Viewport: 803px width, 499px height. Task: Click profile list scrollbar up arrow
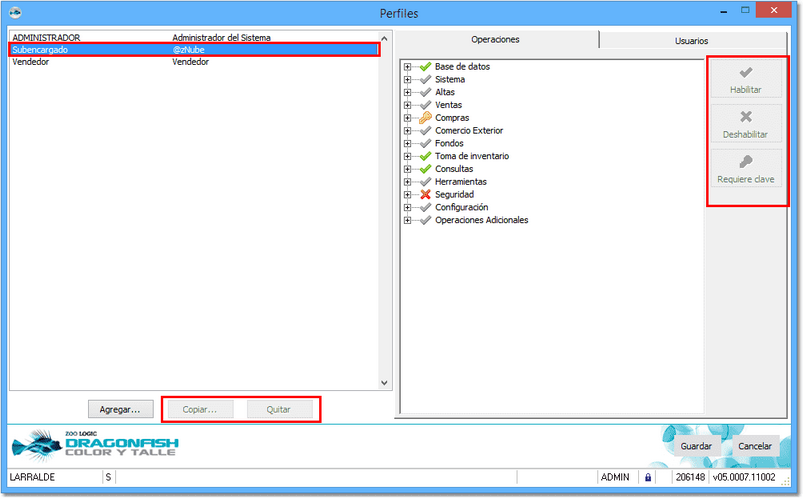coord(385,38)
